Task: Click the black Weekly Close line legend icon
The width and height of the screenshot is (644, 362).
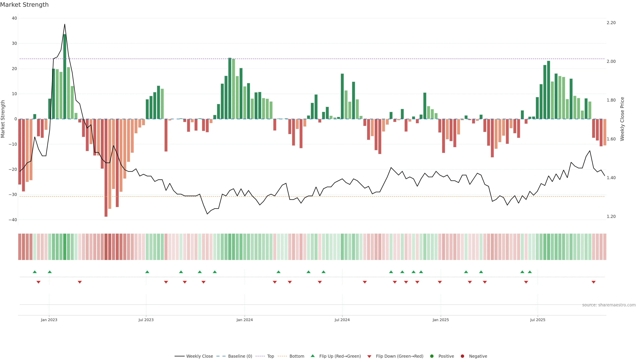Action: click(179, 356)
